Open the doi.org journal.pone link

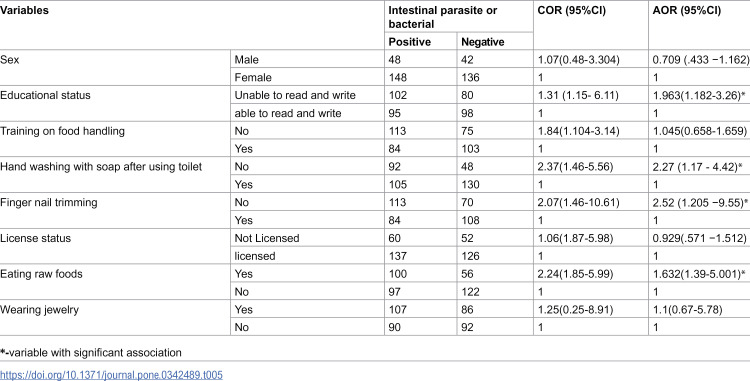pyautogui.click(x=111, y=375)
